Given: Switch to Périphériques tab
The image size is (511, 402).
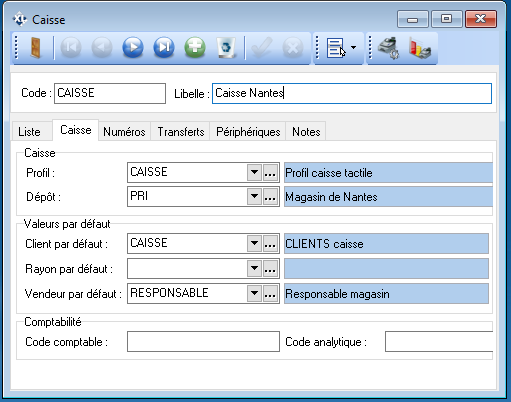Looking at the screenshot, I should [248, 132].
